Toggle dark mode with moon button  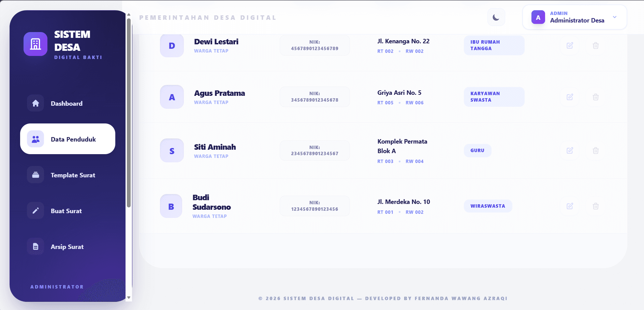pyautogui.click(x=496, y=17)
